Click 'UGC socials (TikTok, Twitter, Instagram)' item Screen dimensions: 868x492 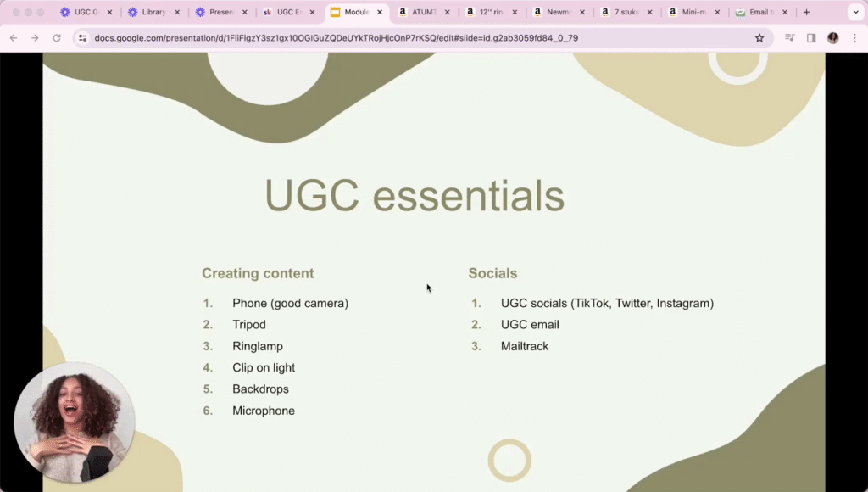(607, 303)
